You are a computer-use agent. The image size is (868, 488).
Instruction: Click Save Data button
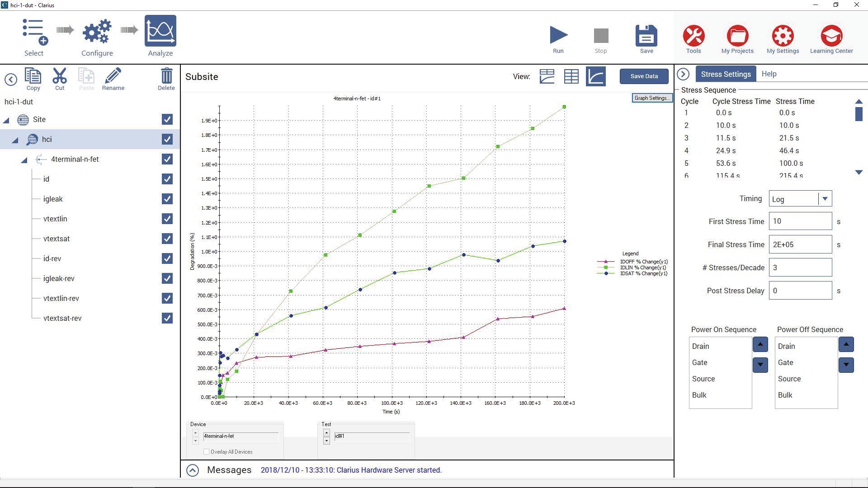point(644,76)
